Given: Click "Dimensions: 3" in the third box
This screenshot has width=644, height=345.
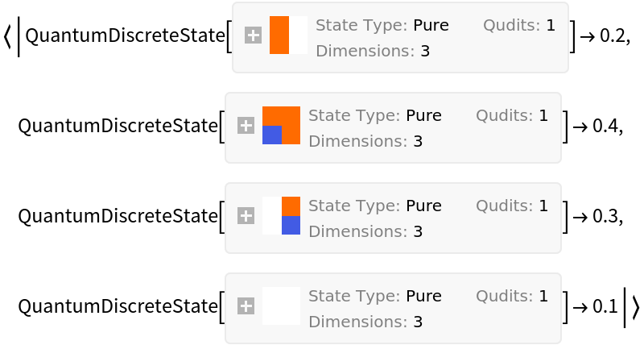Looking at the screenshot, I should point(367,231).
